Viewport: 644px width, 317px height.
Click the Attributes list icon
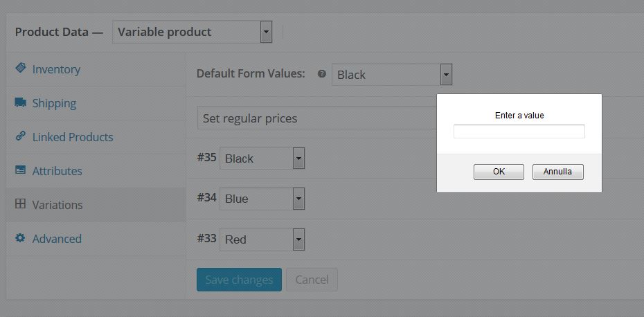(21, 170)
